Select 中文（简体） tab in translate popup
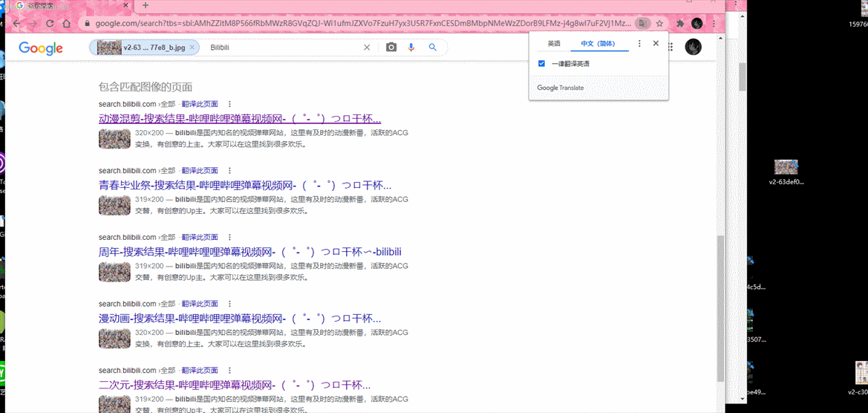This screenshot has width=868, height=413. pyautogui.click(x=599, y=43)
